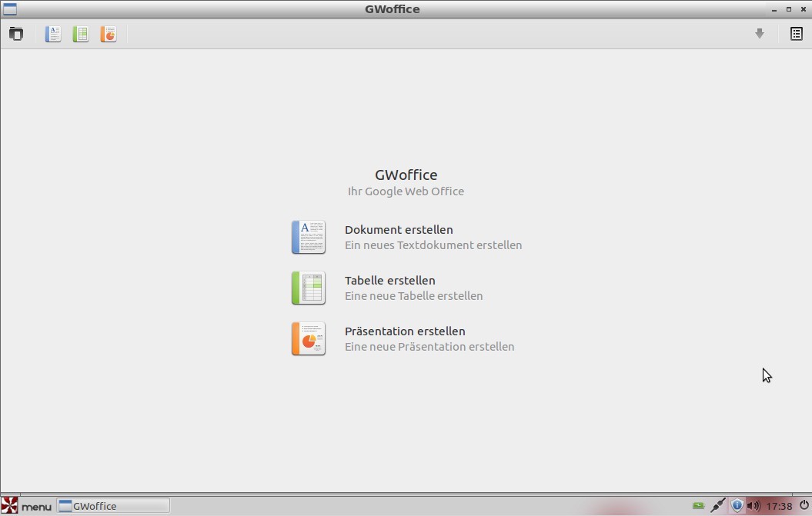Click the toolbar spreadsheet icon
Image resolution: width=812 pixels, height=516 pixels.
point(80,34)
